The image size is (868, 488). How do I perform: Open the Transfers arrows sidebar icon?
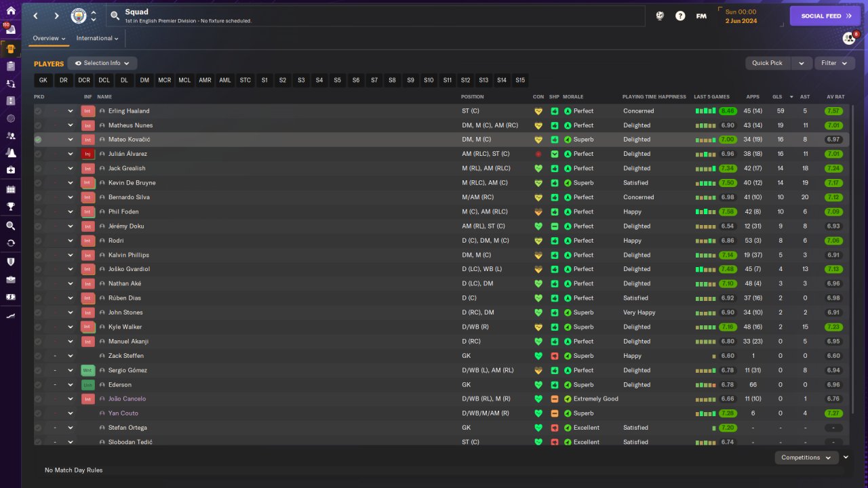click(11, 83)
